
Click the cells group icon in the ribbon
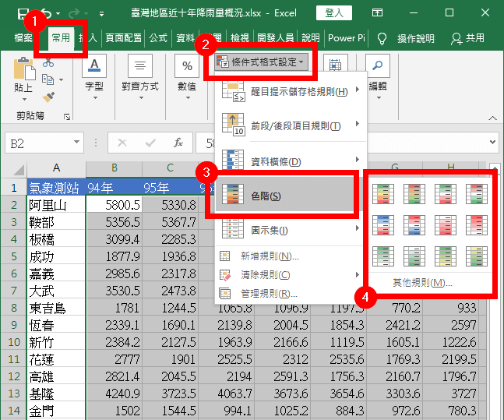click(335, 64)
